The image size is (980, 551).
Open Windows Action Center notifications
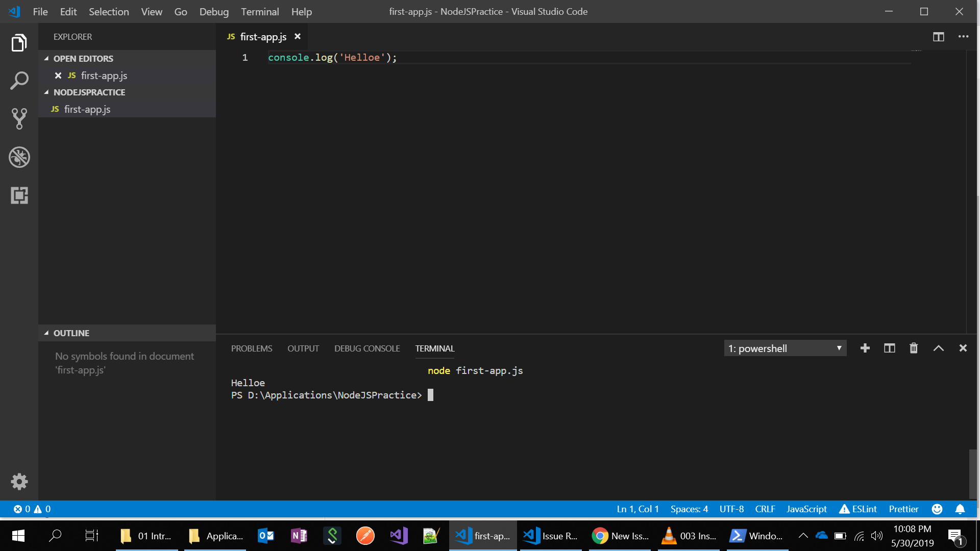(x=956, y=536)
